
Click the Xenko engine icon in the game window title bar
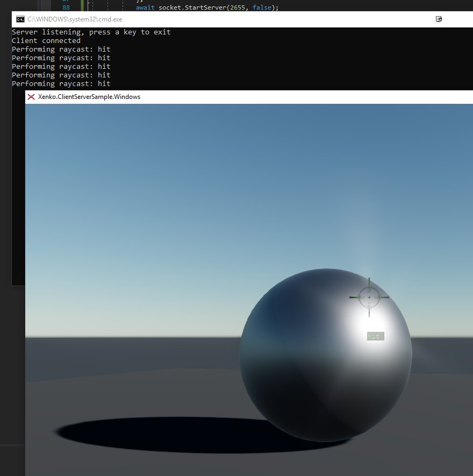(x=30, y=97)
